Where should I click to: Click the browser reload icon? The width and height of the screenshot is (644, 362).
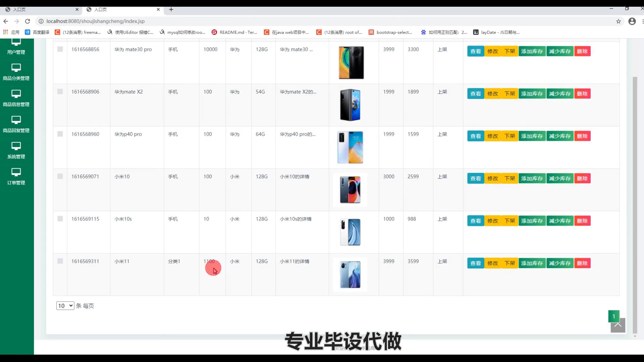tap(28, 21)
